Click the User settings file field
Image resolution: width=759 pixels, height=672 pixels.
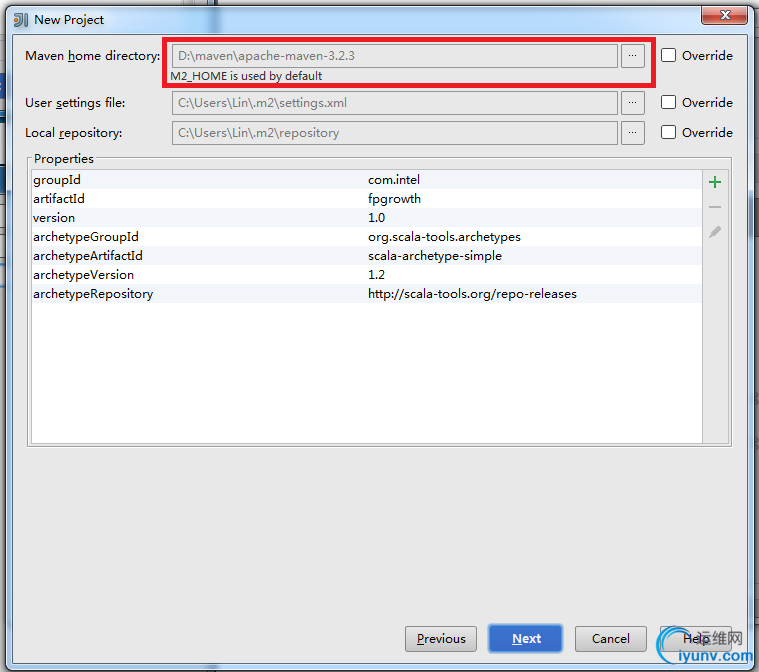pyautogui.click(x=395, y=103)
